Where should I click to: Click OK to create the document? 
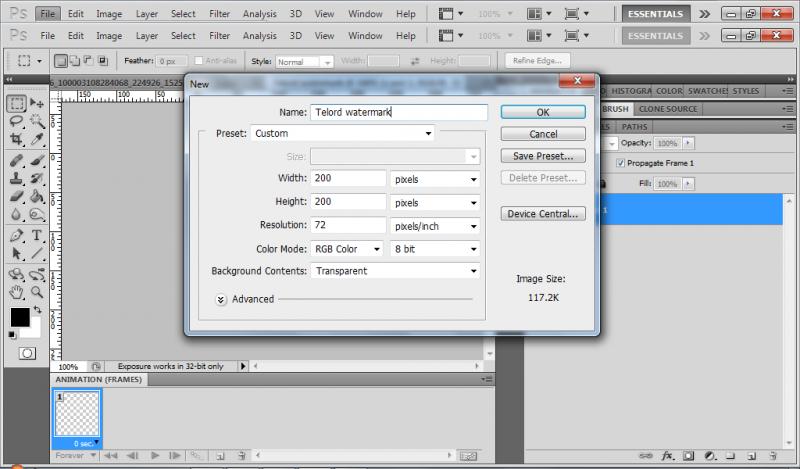[x=543, y=112]
